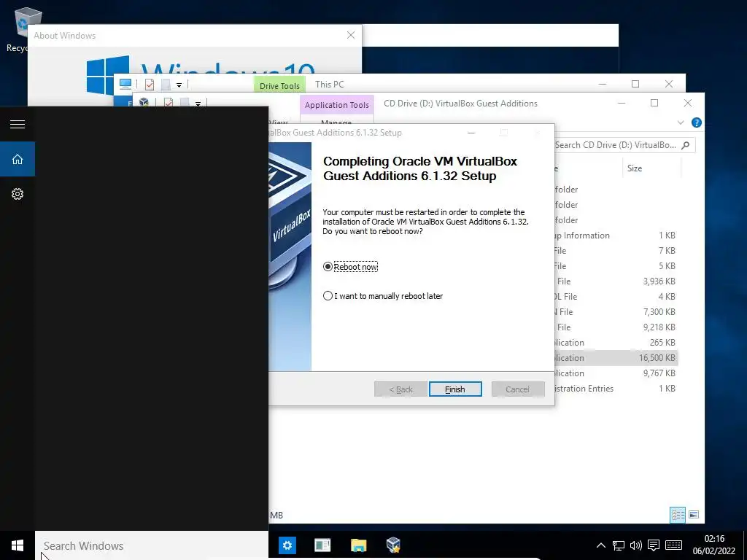Image resolution: width=747 pixels, height=560 pixels.
Task: Select the row sized 265 KB
Action: pyautogui.click(x=616, y=343)
